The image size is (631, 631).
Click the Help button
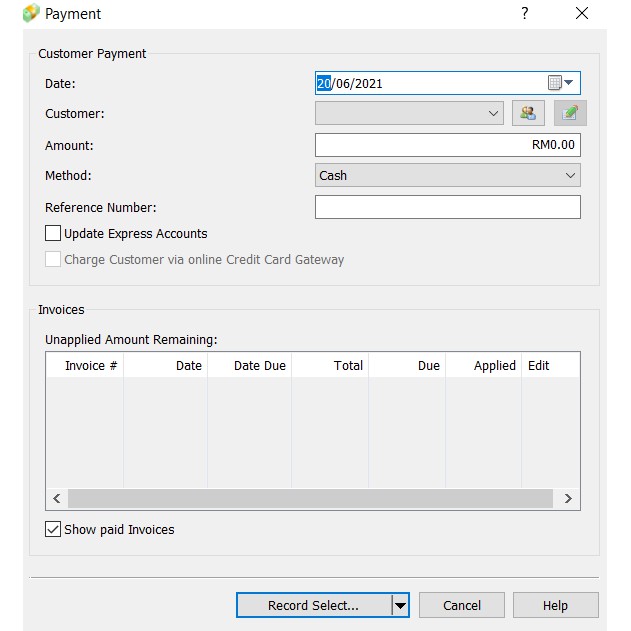pyautogui.click(x=555, y=605)
